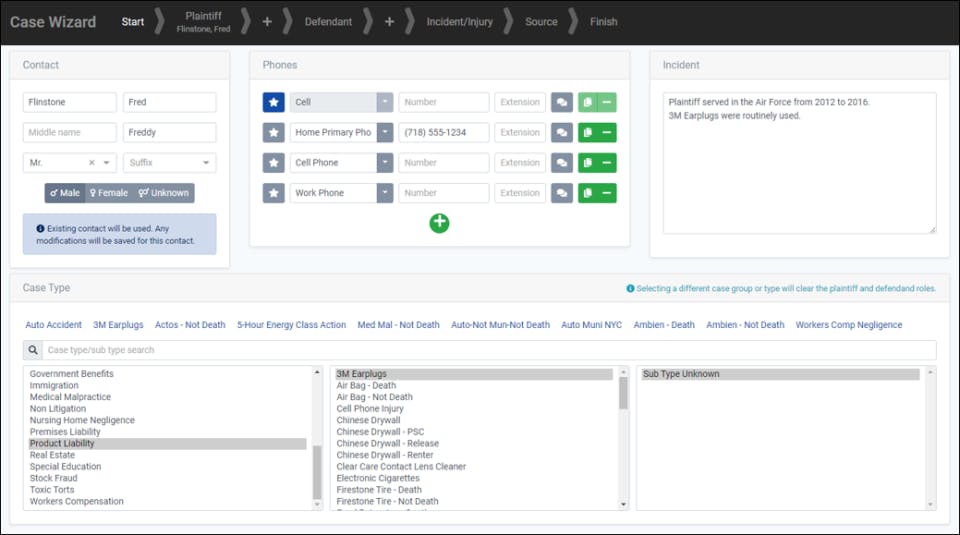Select Unknown gender

point(163,193)
